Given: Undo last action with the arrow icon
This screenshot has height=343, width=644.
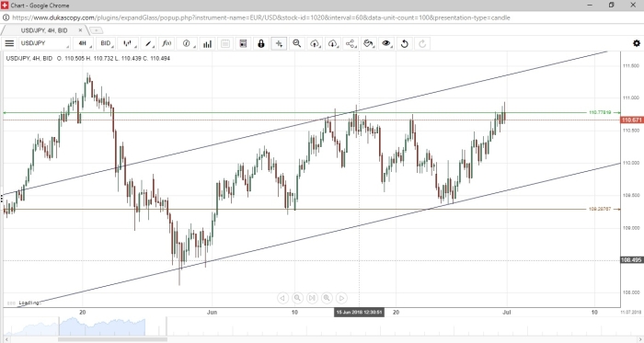Looking at the screenshot, I should pos(405,43).
